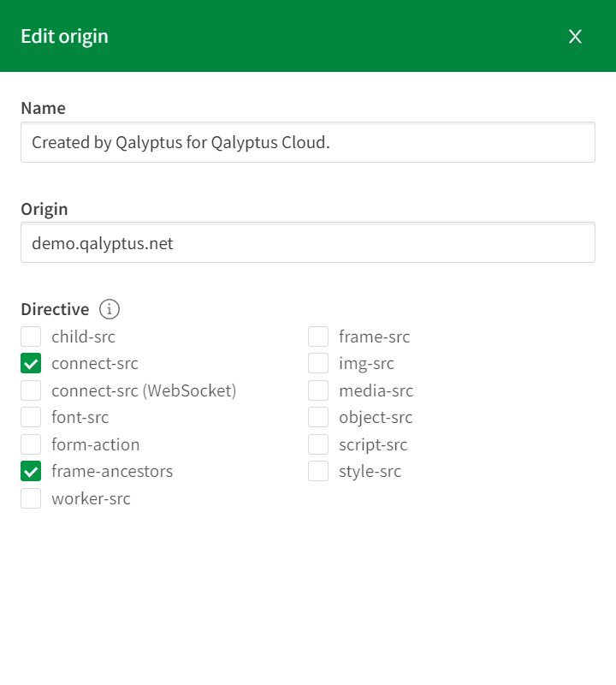Check the media-src directive
The height and width of the screenshot is (685, 616).
click(320, 390)
